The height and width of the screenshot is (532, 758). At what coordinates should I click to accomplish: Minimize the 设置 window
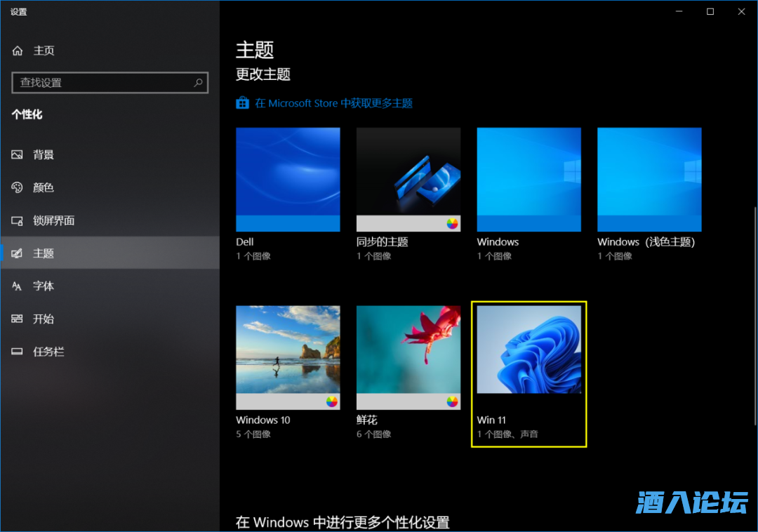pyautogui.click(x=679, y=11)
